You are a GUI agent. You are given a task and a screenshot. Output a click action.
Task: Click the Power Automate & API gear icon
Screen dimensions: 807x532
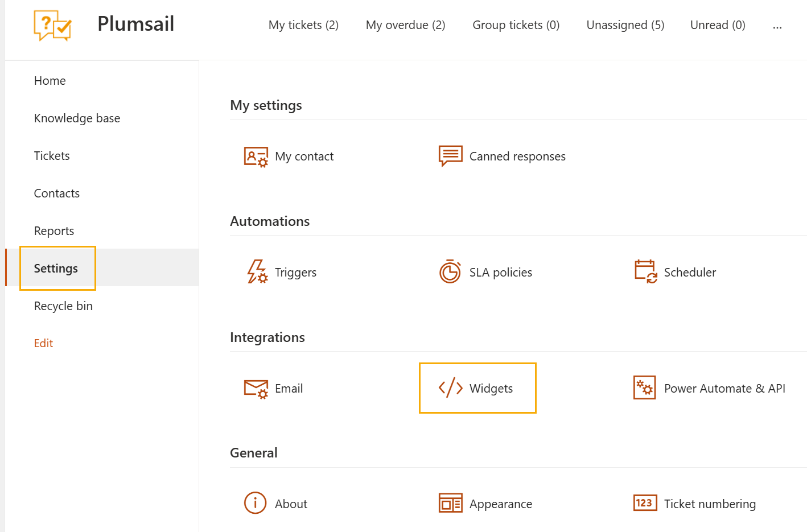645,387
